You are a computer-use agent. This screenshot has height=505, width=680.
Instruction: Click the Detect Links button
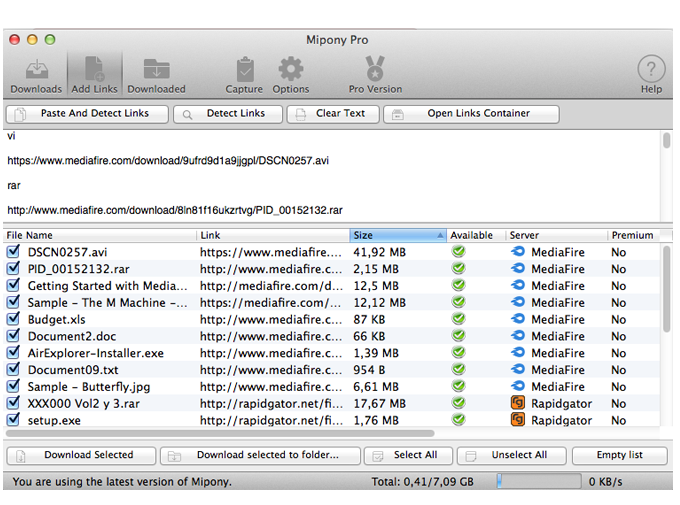228,114
